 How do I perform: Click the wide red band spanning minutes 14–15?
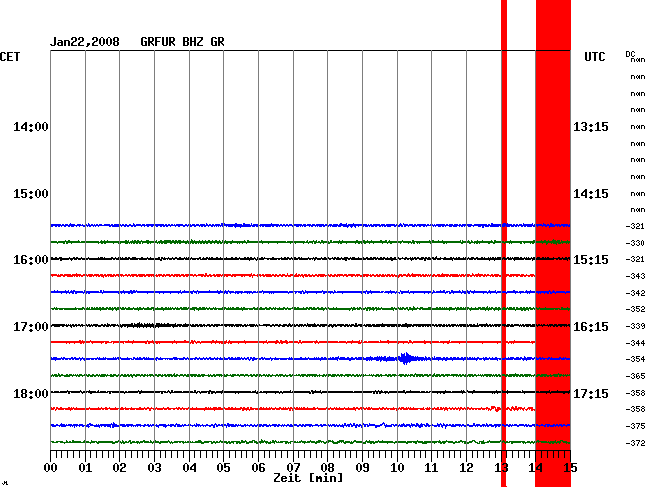[x=553, y=244]
